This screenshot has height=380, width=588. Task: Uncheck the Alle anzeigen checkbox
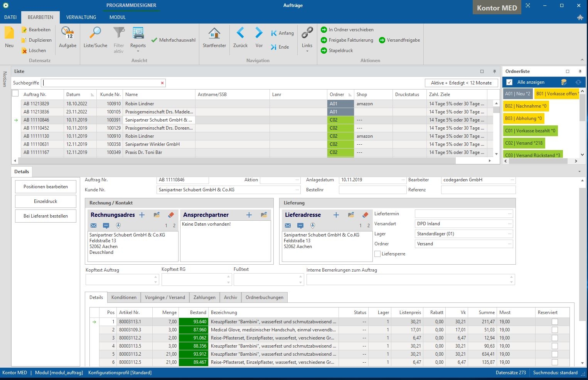[x=509, y=82]
